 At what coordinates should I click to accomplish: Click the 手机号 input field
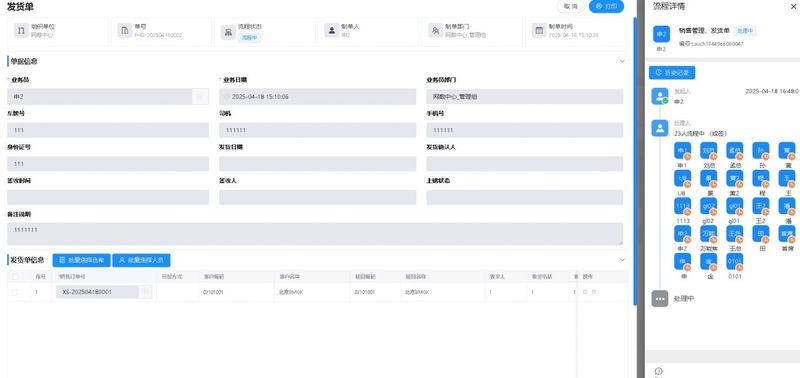pos(524,130)
